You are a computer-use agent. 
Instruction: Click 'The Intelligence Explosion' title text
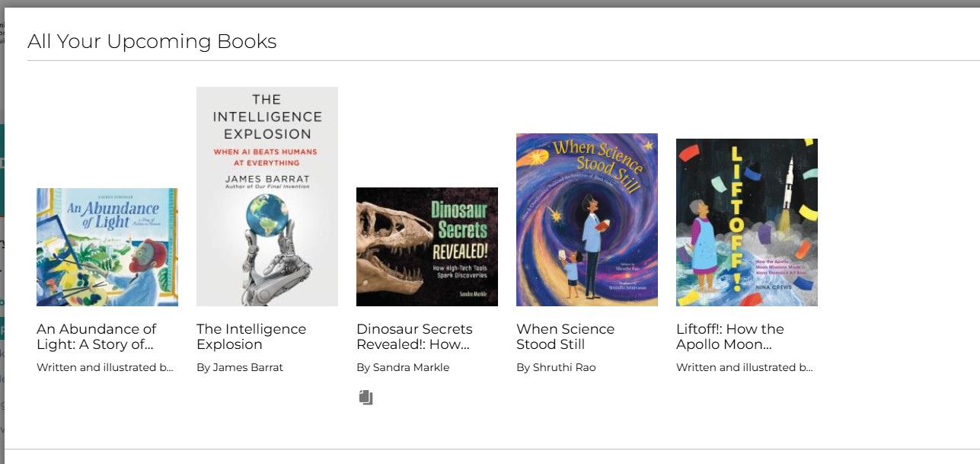click(x=251, y=337)
